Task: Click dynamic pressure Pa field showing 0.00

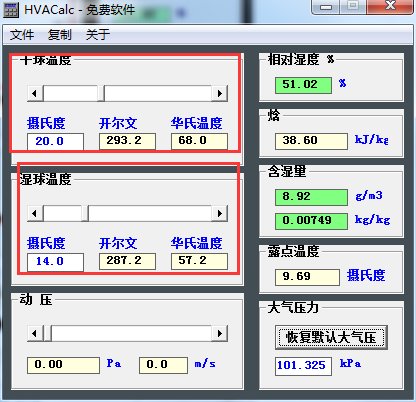Action: pos(63,365)
